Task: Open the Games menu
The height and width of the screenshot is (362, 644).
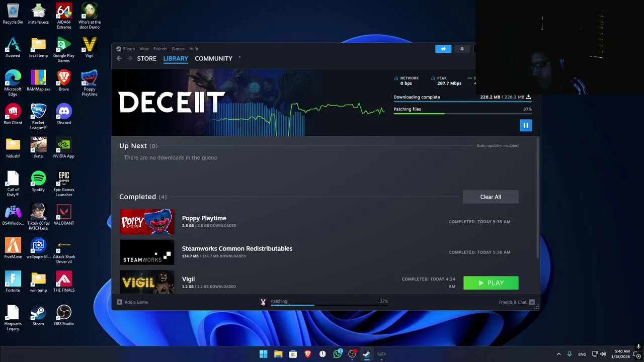Action: 178,49
